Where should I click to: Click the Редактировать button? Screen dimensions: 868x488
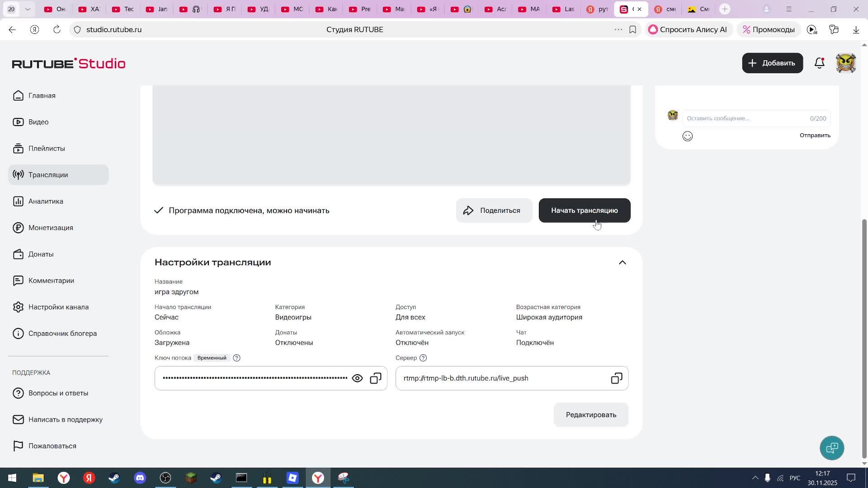(x=591, y=415)
